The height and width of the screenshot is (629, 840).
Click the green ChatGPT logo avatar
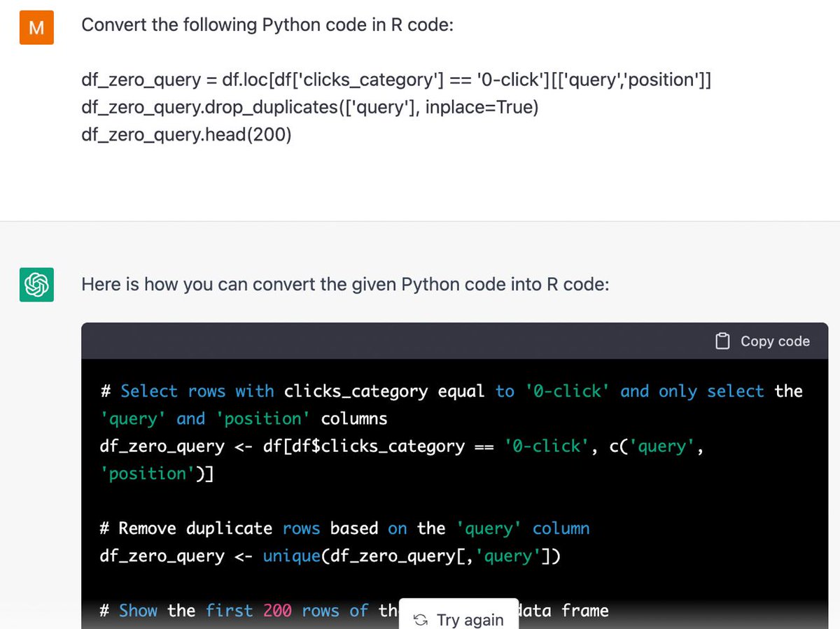click(x=36, y=285)
